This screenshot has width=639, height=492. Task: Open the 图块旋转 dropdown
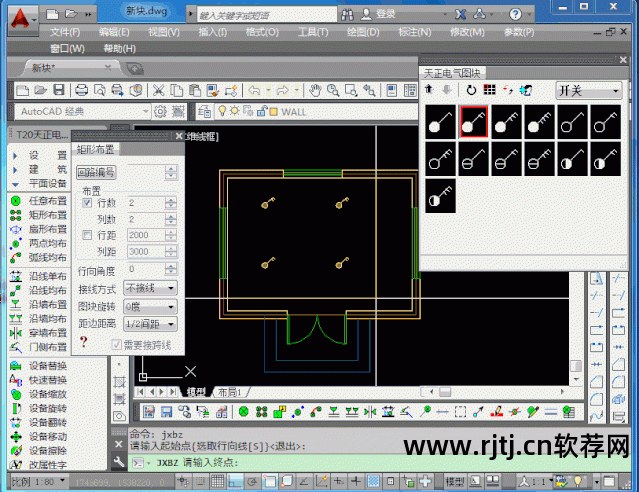click(150, 307)
